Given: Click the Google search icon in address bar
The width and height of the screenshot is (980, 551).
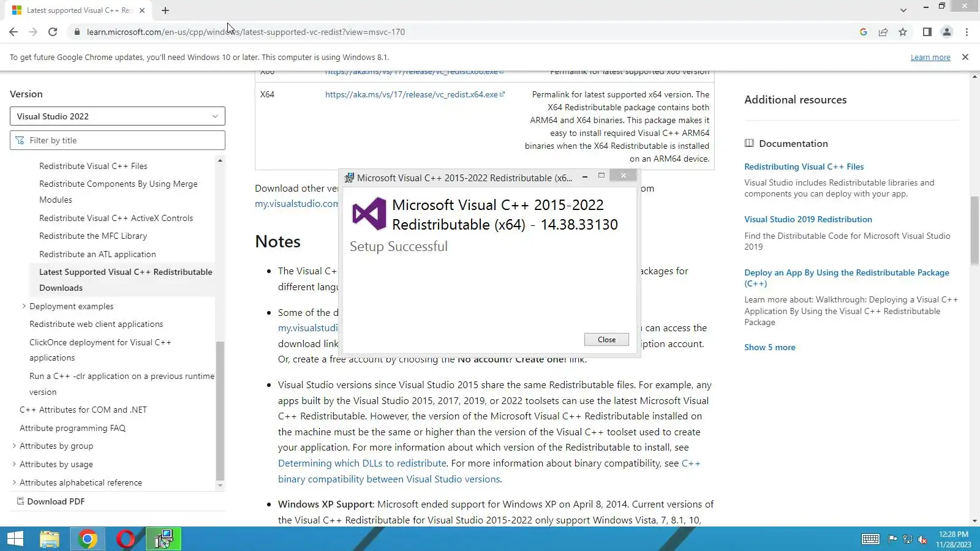Looking at the screenshot, I should (864, 32).
